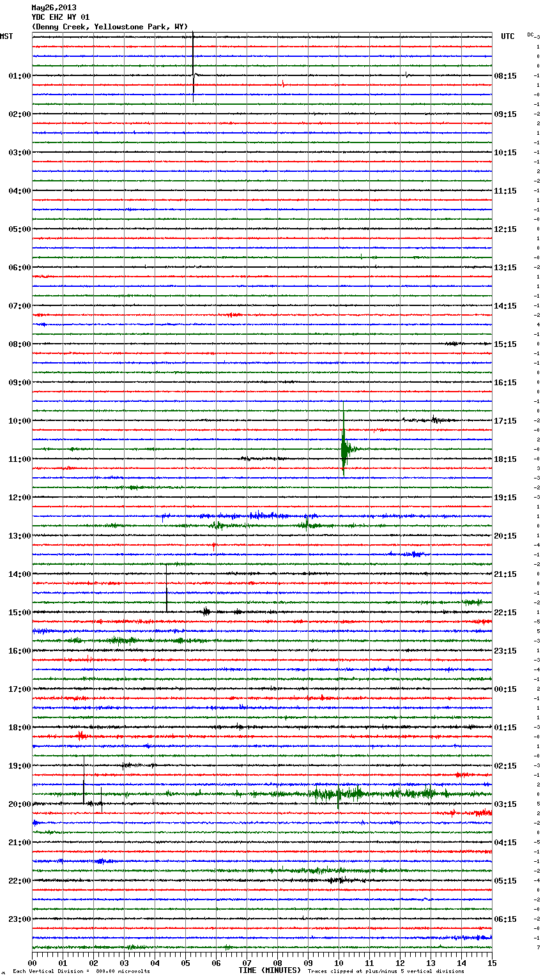Click the 11:15 UTC time label
This screenshot has width=543, height=980.
505,191
